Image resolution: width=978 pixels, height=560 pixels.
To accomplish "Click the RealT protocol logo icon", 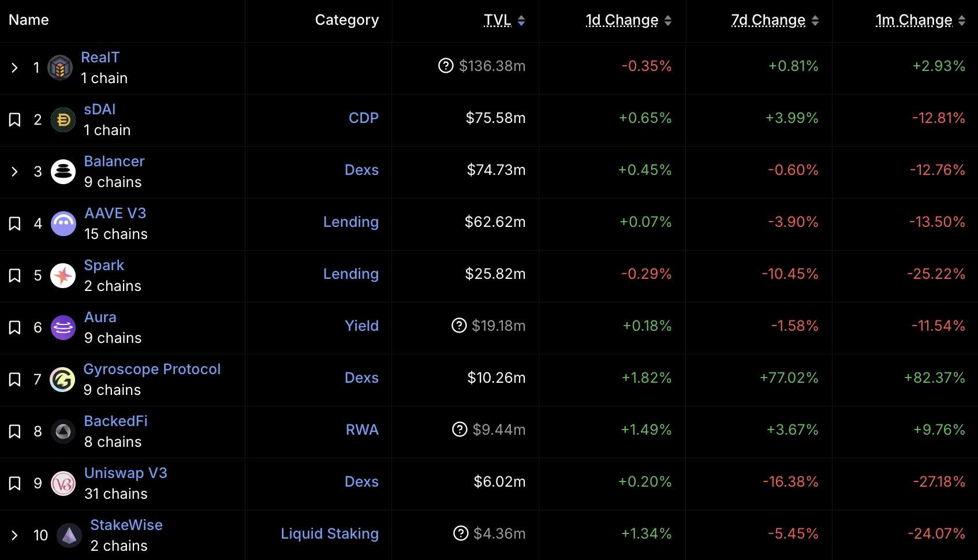I will point(59,68).
